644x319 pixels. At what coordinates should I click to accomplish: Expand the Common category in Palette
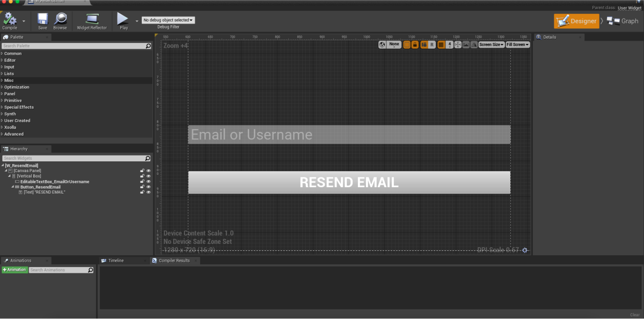point(13,54)
